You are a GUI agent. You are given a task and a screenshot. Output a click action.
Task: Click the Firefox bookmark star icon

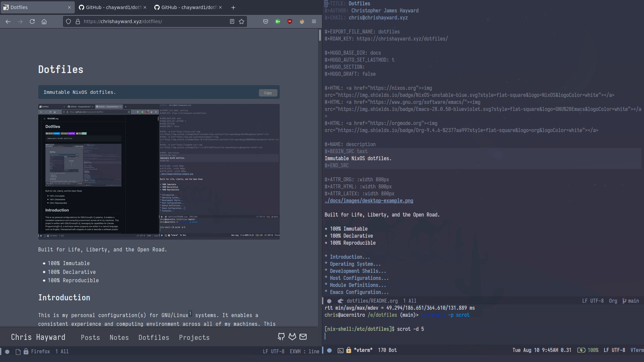pyautogui.click(x=241, y=21)
